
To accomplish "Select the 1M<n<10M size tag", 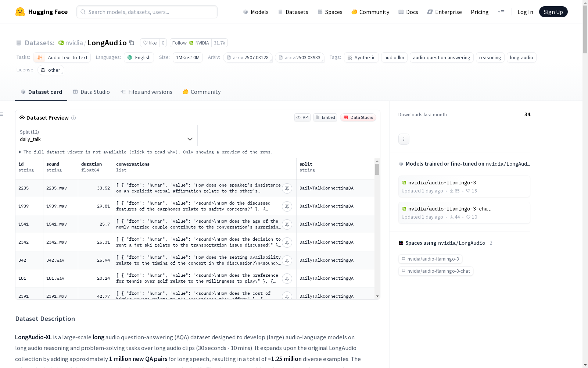I will point(188,57).
